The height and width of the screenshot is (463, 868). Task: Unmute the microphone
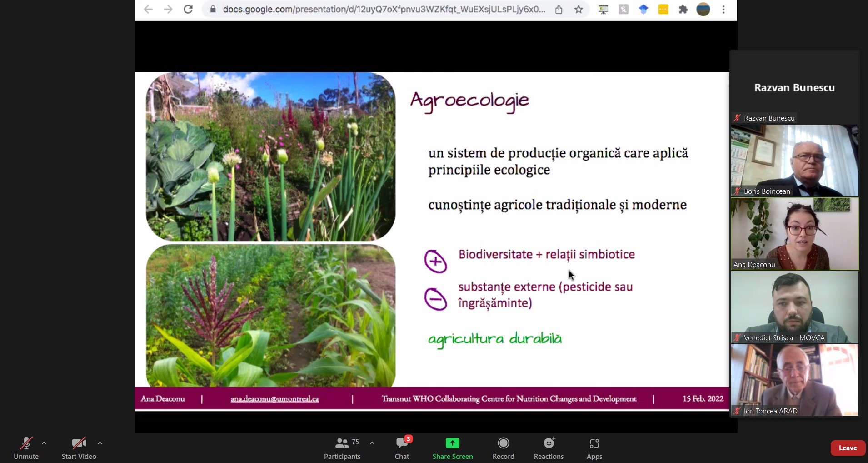coord(26,448)
